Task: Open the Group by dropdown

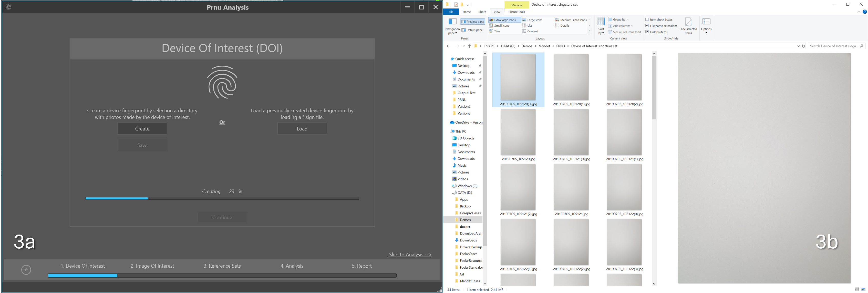Action: point(618,19)
